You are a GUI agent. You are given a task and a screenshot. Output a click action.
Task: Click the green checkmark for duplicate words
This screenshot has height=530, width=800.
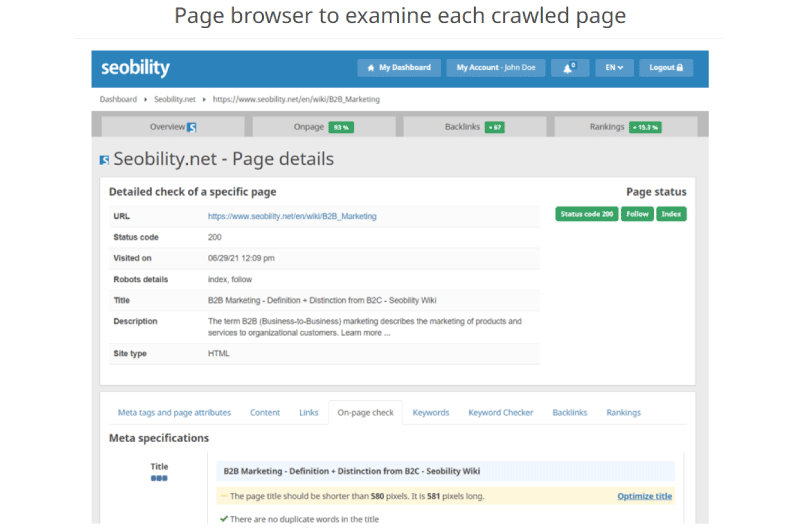click(x=223, y=519)
